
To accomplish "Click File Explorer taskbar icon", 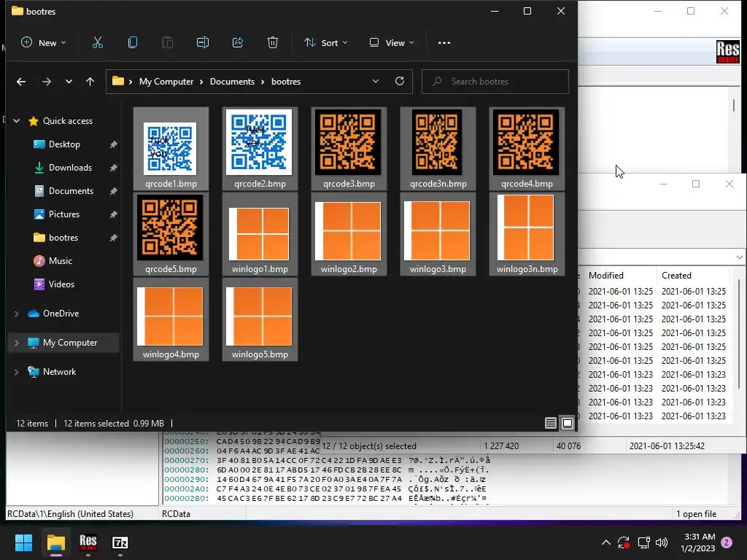I will click(x=55, y=542).
